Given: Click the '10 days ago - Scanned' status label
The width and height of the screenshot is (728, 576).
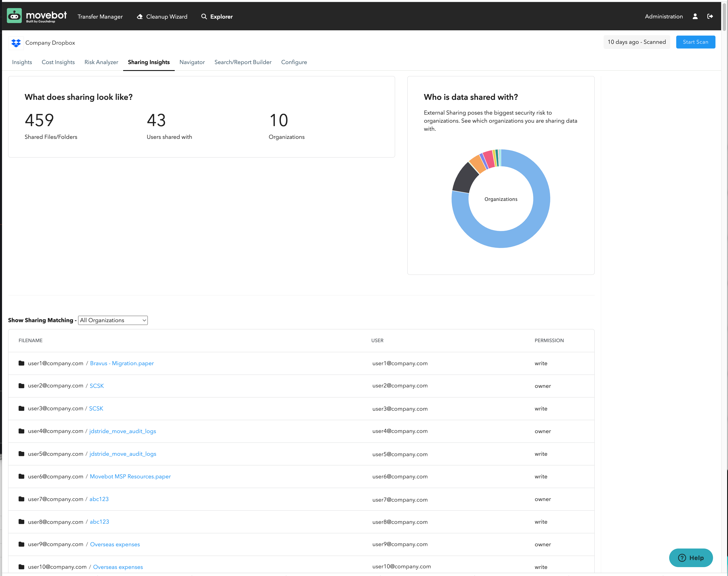Looking at the screenshot, I should point(637,42).
